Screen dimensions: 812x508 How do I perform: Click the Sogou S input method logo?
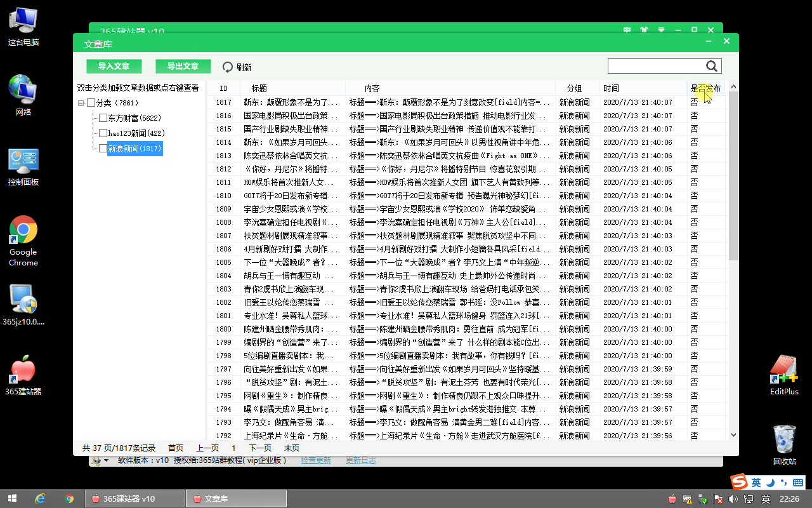739,482
